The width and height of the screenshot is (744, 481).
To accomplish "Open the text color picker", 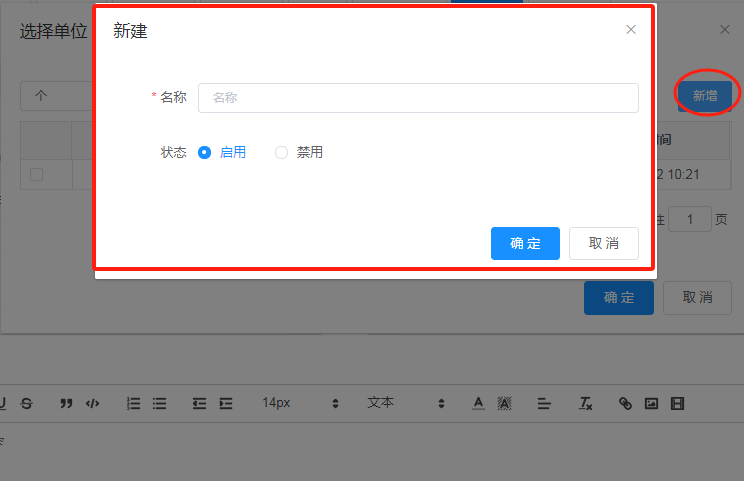I will click(478, 403).
